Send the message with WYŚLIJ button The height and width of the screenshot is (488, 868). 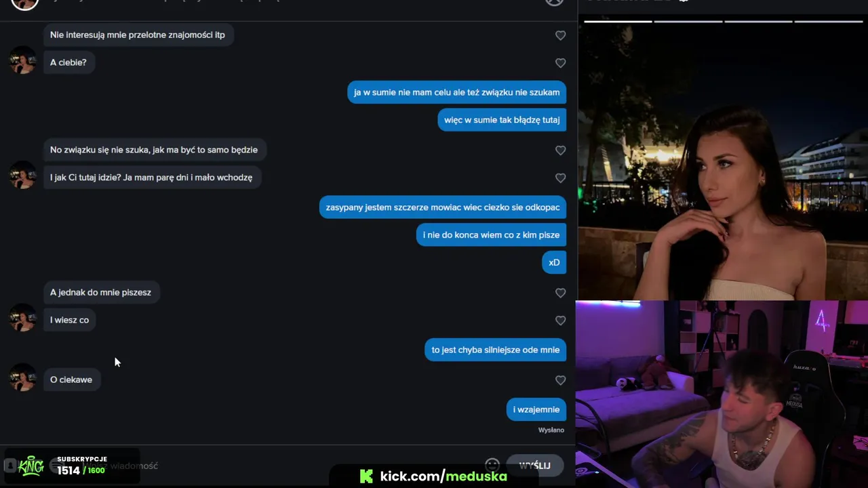[534, 466]
